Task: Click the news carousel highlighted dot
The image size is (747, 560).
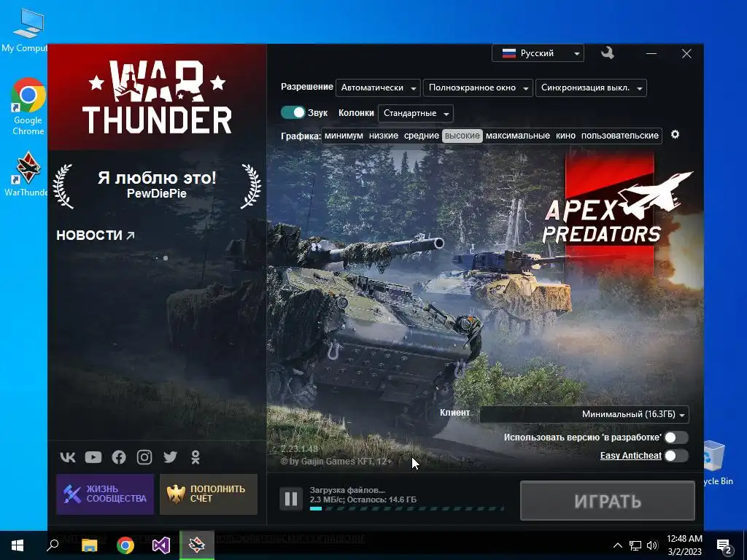Action: click(x=166, y=258)
